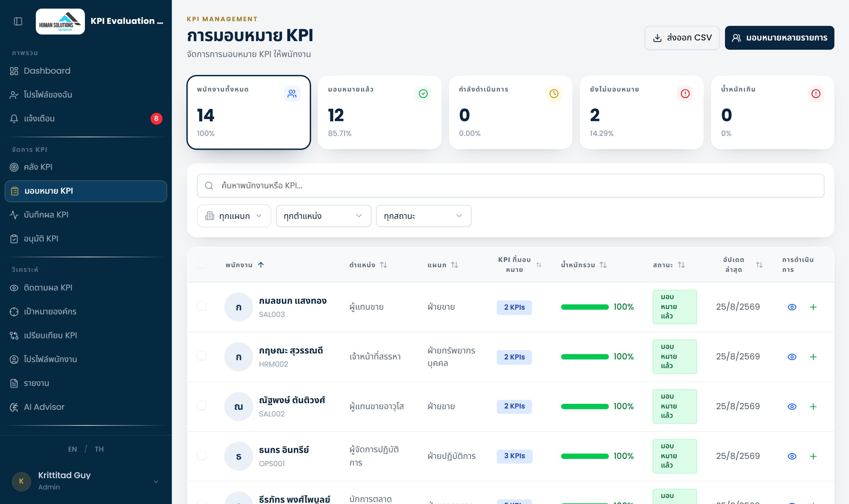
Task: Click weight progress bar for กฤษณะ สุวรรณดี
Action: (x=585, y=356)
